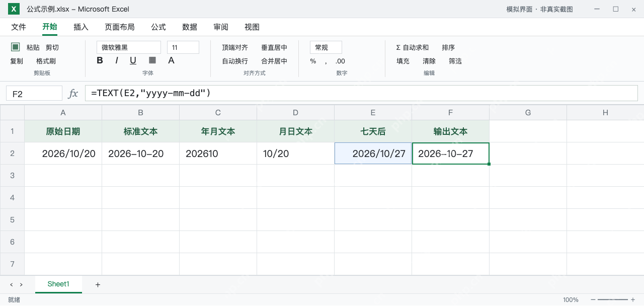Click the 粘贴 paste button

point(33,47)
